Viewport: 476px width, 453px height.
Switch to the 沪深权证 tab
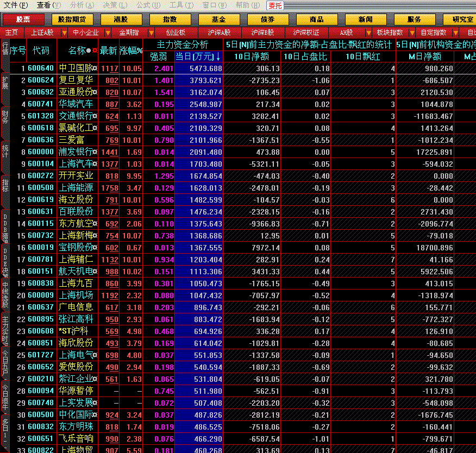click(306, 33)
